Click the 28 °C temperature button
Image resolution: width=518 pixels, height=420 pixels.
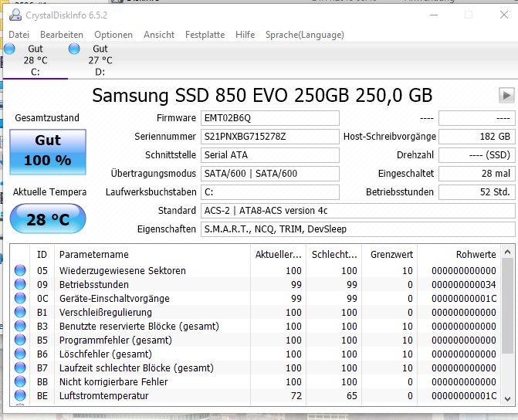click(x=48, y=218)
